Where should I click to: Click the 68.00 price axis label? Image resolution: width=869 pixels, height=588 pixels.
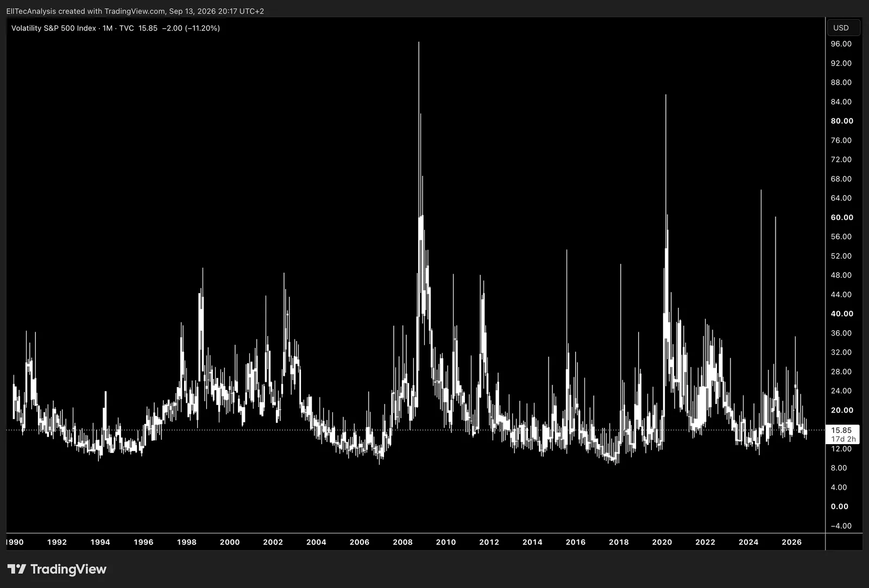click(841, 179)
